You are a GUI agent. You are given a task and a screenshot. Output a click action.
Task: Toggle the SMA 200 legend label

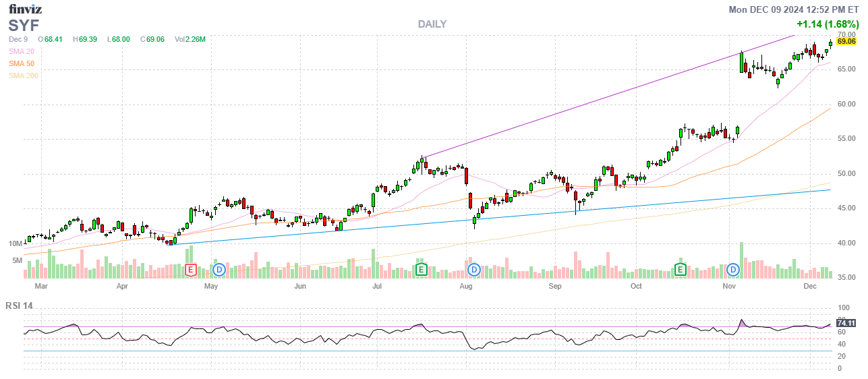coord(23,76)
